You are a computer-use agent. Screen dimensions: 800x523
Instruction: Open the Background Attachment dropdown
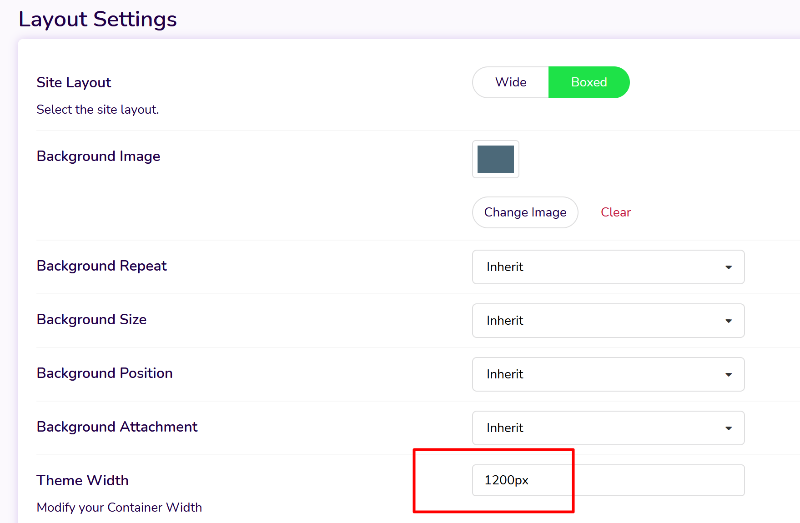(x=607, y=428)
